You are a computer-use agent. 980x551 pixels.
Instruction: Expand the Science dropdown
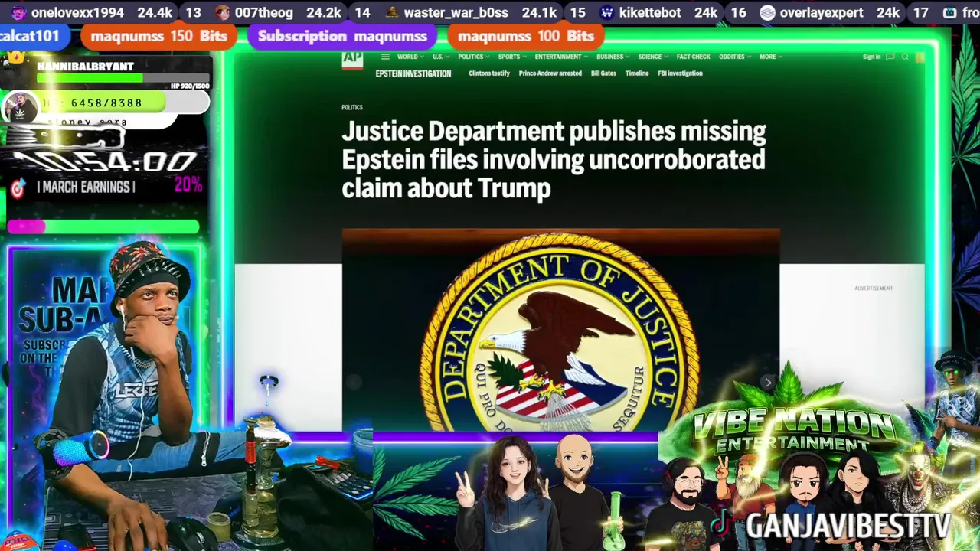[652, 57]
